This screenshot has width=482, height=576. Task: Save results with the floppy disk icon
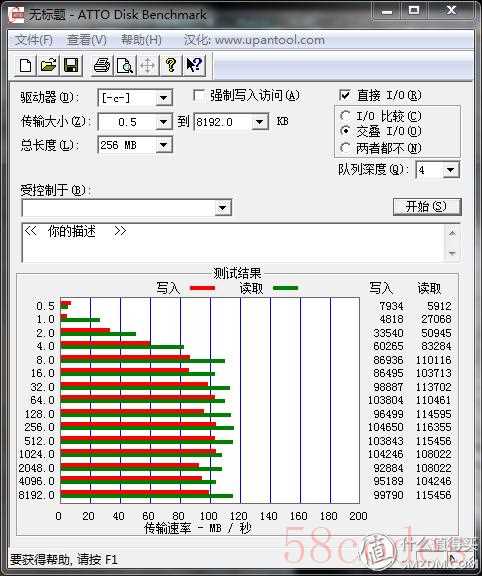coord(71,65)
